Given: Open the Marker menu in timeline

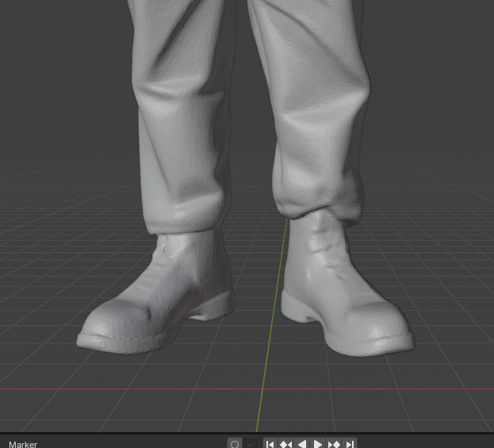Looking at the screenshot, I should (x=23, y=444).
